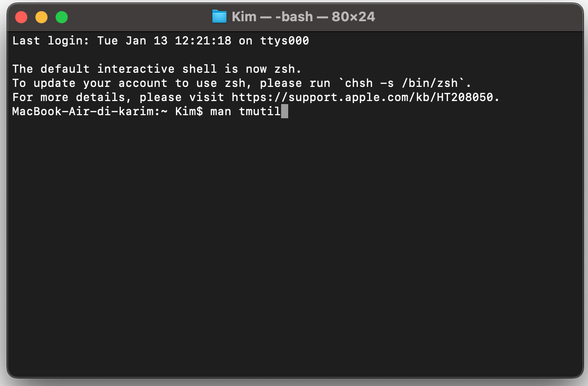Click the word 'tmutil' in the command
Image resolution: width=588 pixels, height=386 pixels.
coord(260,111)
